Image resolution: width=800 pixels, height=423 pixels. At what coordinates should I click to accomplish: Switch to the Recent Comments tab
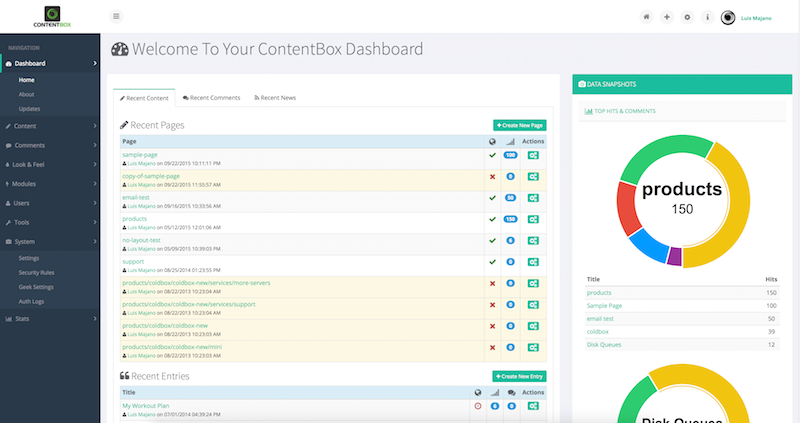click(x=211, y=98)
